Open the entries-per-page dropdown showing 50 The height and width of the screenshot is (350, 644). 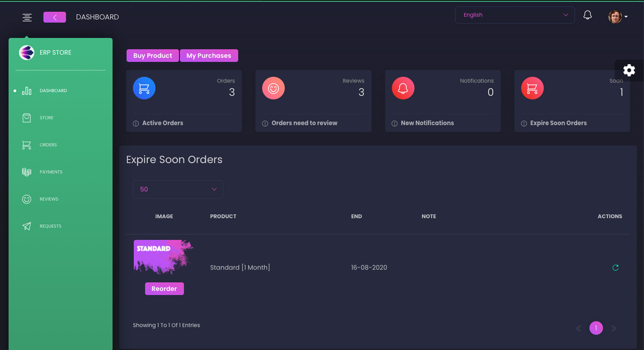178,189
